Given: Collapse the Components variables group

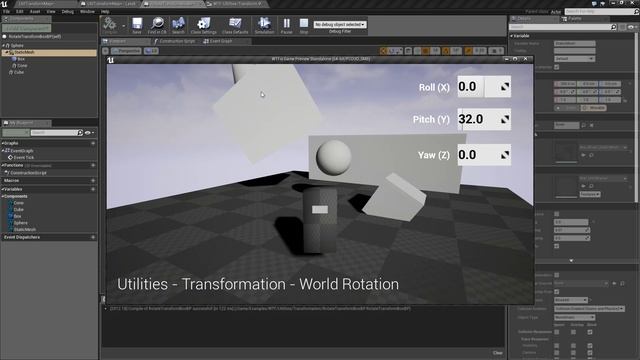Looking at the screenshot, I should pos(2,196).
